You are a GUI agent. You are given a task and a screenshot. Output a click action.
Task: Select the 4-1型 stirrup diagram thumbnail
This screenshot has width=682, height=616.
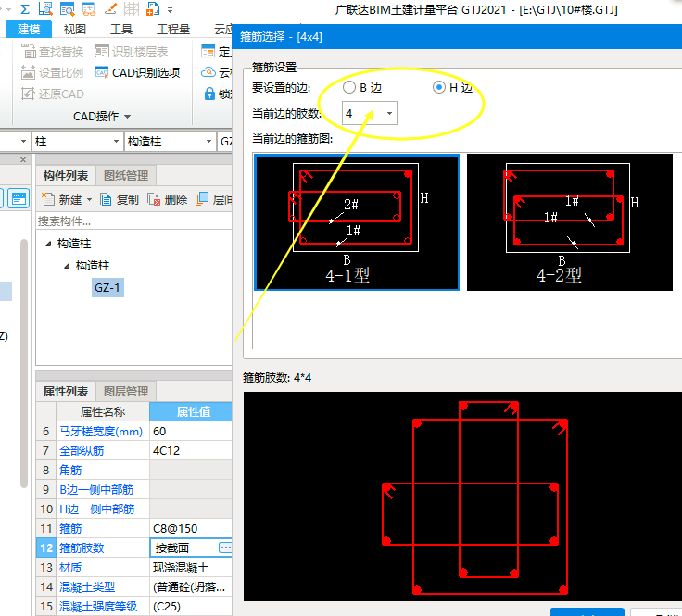[357, 222]
